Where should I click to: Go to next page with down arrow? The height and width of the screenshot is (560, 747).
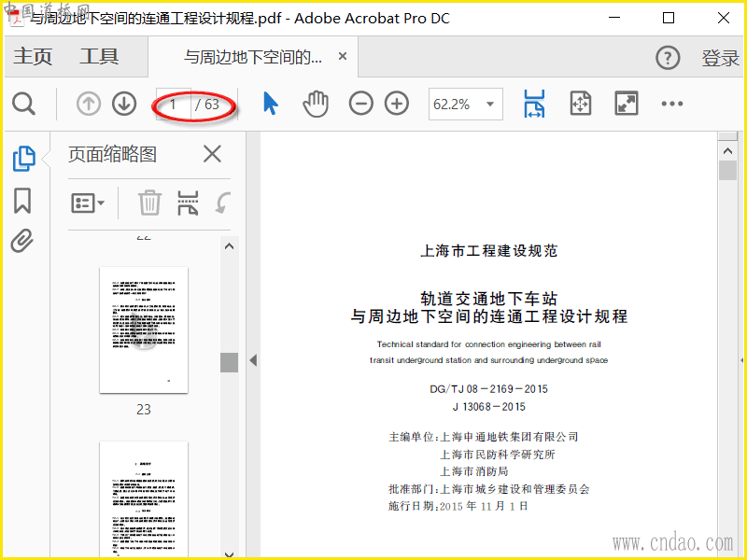(x=124, y=104)
